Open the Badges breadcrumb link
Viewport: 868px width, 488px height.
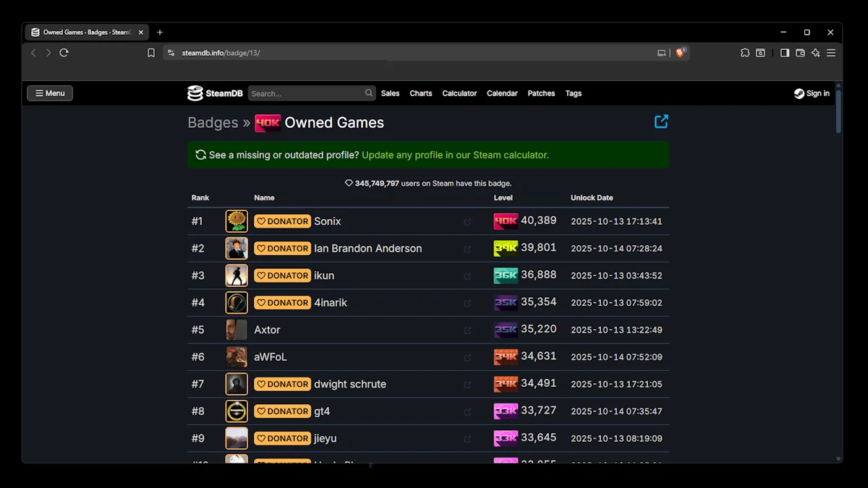tap(213, 123)
